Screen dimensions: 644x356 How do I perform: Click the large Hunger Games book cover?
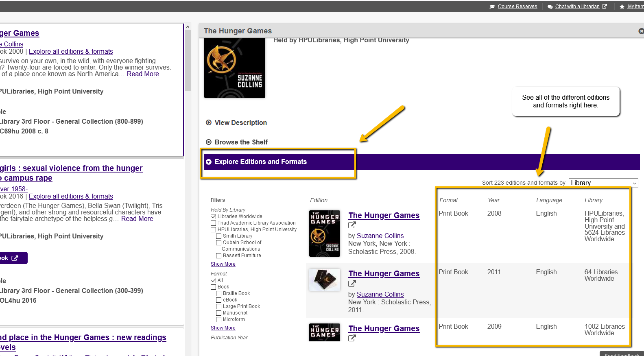coord(234,68)
